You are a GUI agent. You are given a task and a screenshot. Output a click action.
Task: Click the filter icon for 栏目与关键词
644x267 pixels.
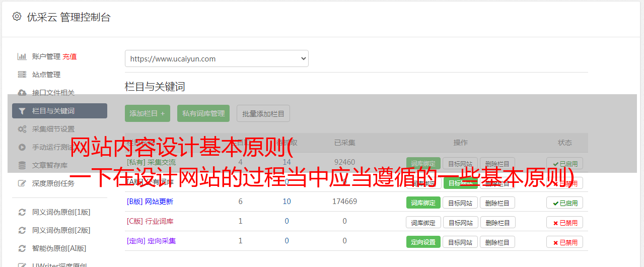(x=22, y=111)
